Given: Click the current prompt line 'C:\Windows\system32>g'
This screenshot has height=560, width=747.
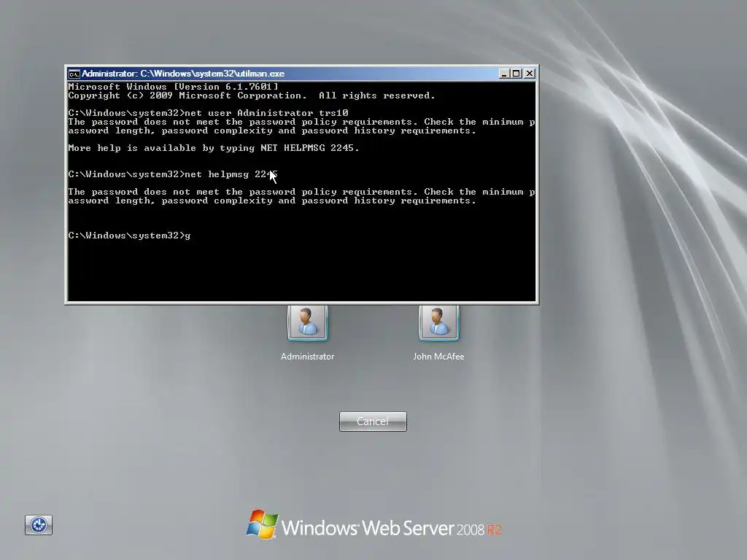Looking at the screenshot, I should [129, 236].
